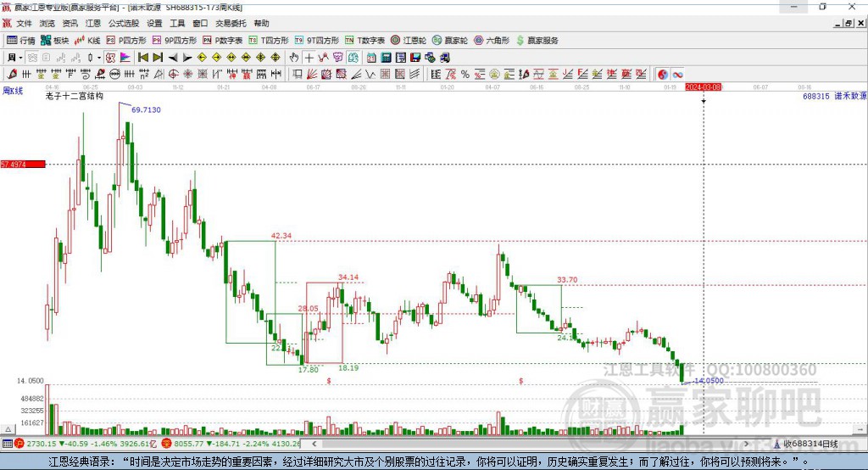Click the red 57.4974 price label
This screenshot has width=868, height=470.
click(23, 164)
